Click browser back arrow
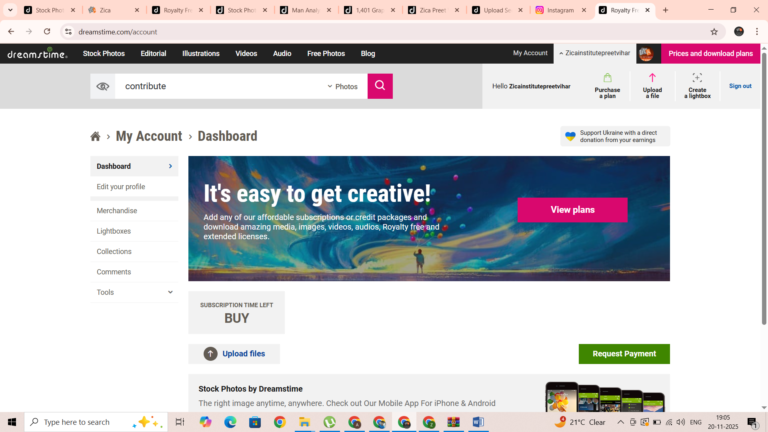 11,31
